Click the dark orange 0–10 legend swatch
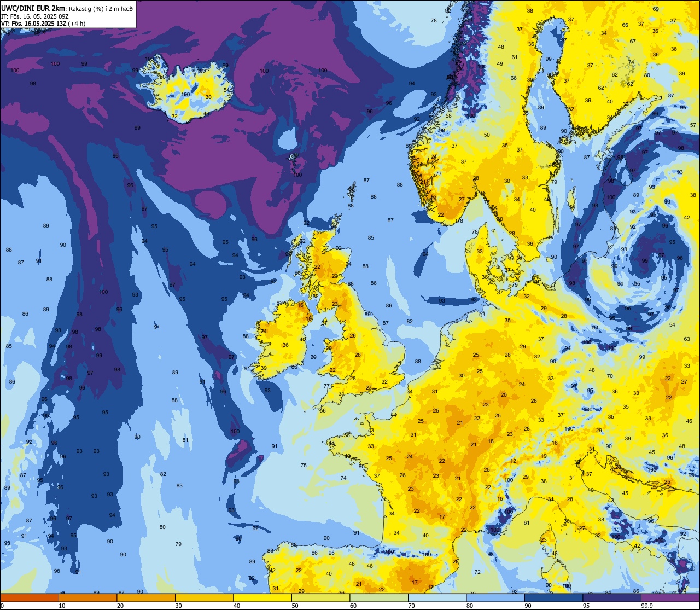Image resolution: width=700 pixels, height=610 pixels. 30,597
